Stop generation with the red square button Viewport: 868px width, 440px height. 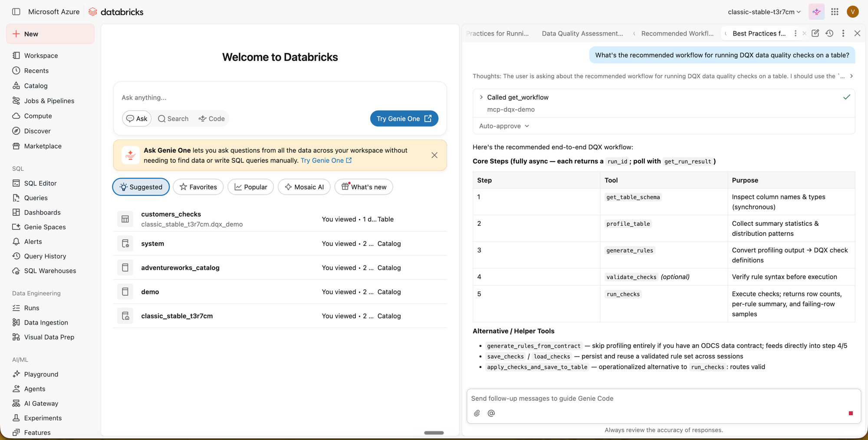(851, 413)
